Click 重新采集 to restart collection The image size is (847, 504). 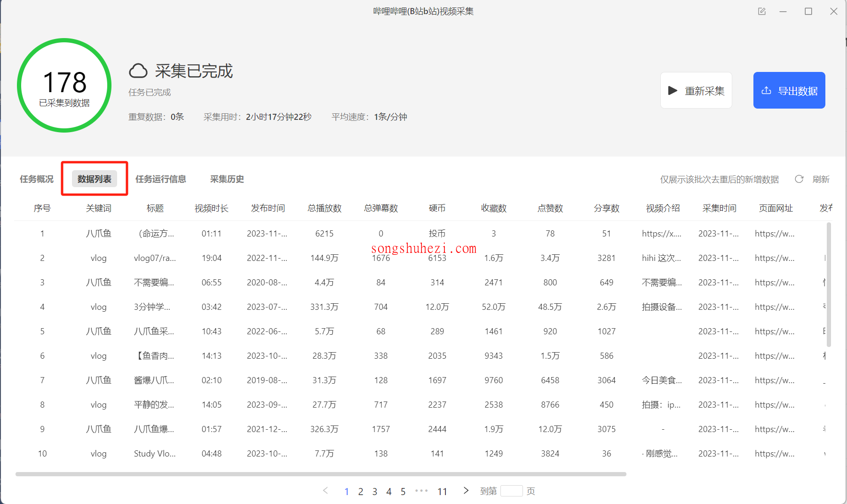[x=696, y=90]
